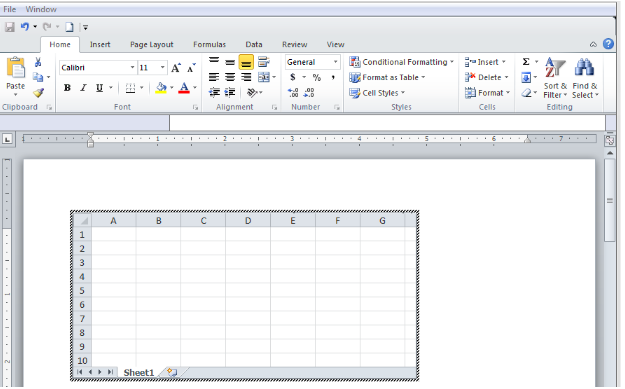This screenshot has height=389, width=625.
Task: Align text left
Action: [x=214, y=77]
